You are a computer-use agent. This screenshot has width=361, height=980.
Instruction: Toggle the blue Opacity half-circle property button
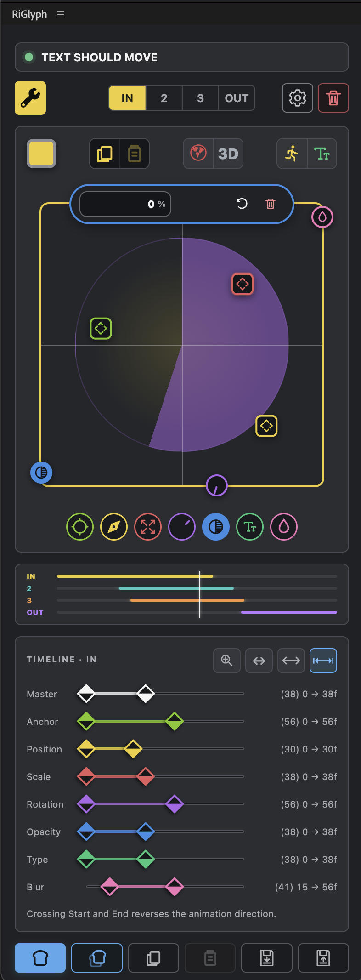pyautogui.click(x=216, y=527)
